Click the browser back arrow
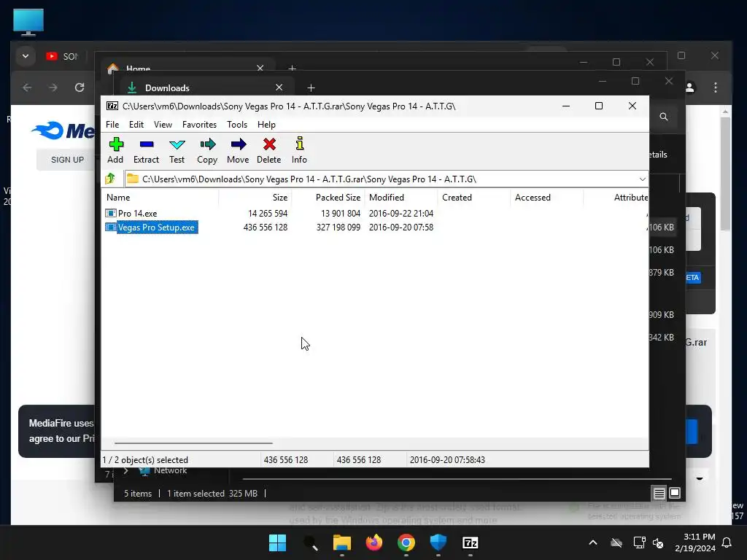 click(x=27, y=87)
